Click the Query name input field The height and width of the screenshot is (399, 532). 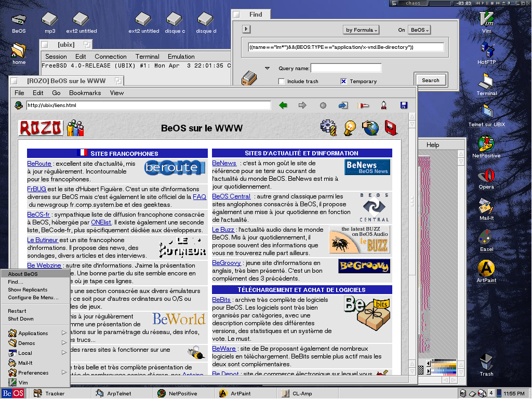346,68
